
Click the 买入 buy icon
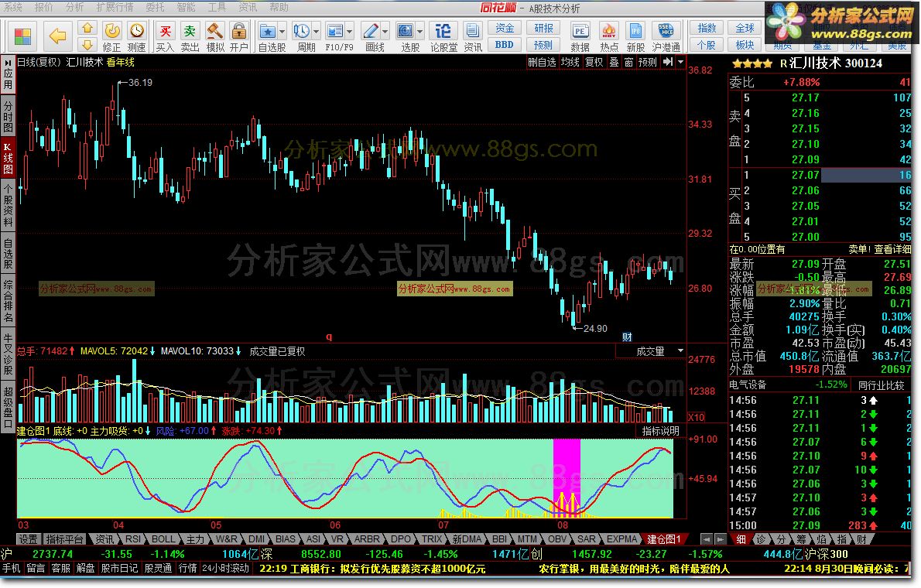166,36
